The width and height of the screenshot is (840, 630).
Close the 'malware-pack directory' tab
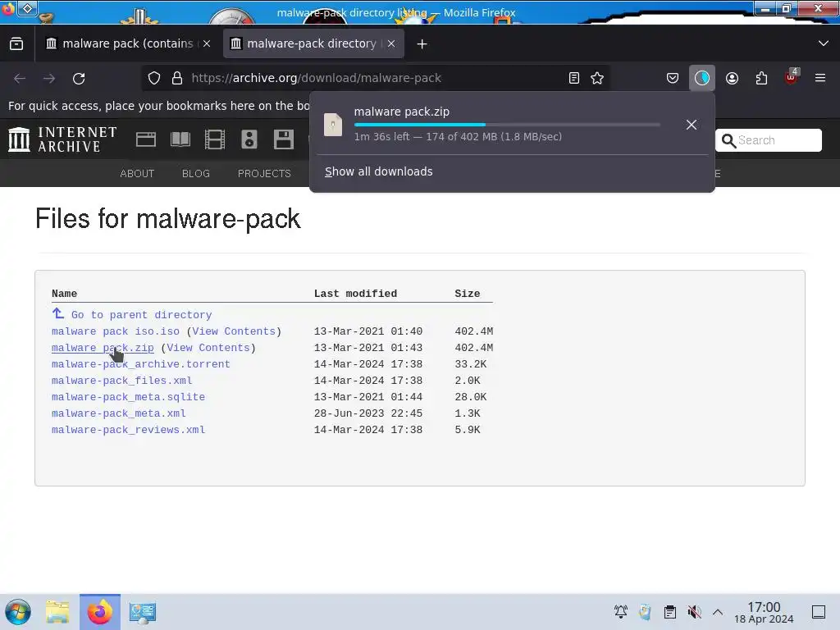[391, 43]
